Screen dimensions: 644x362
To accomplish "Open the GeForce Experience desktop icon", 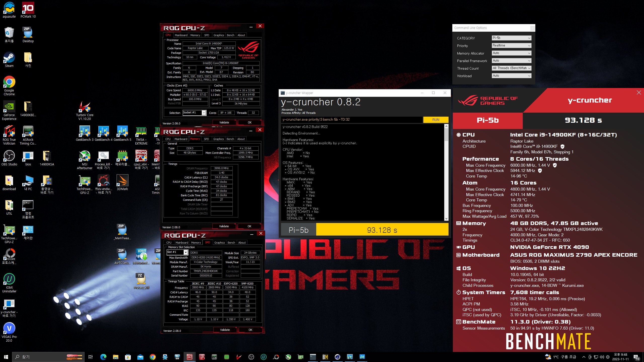I will pos(9,110).
